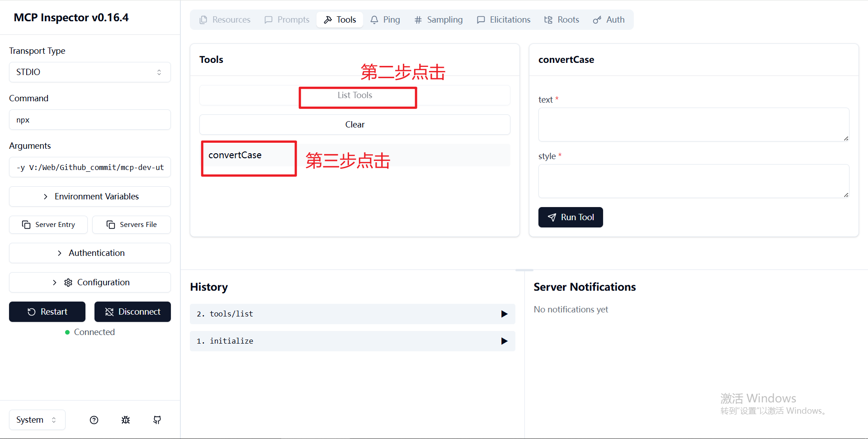Image resolution: width=868 pixels, height=439 pixels.
Task: Click the History heading
Action: [x=209, y=287]
